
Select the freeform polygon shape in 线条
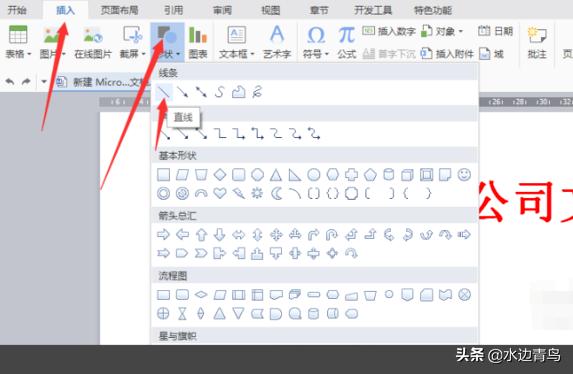click(x=239, y=92)
